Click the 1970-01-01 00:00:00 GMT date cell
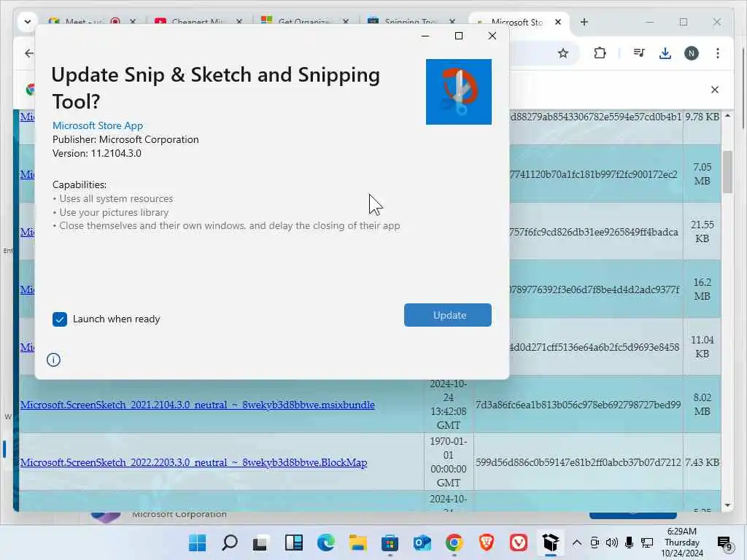 pyautogui.click(x=449, y=462)
